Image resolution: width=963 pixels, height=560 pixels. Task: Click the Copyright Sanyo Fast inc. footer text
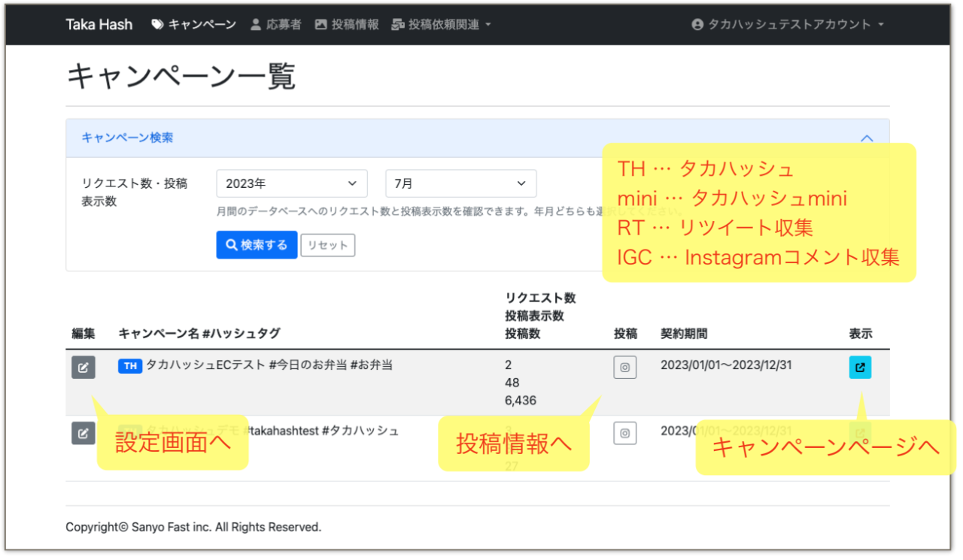[x=193, y=527]
